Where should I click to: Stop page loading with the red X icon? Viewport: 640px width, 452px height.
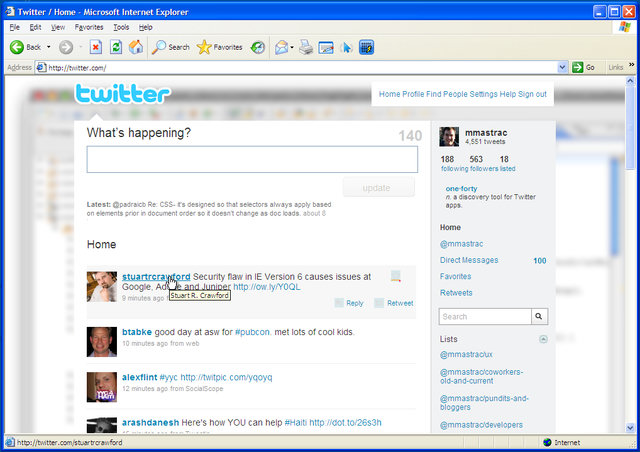point(96,47)
